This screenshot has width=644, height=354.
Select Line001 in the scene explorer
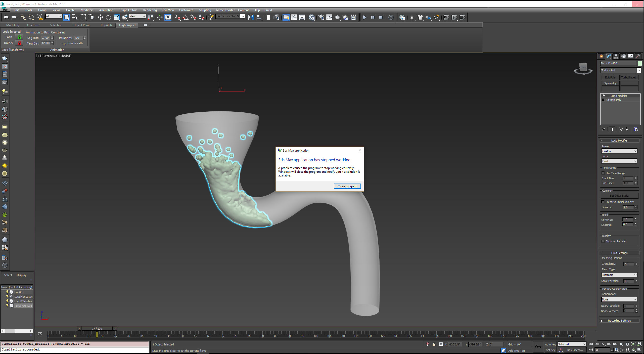pyautogui.click(x=19, y=292)
